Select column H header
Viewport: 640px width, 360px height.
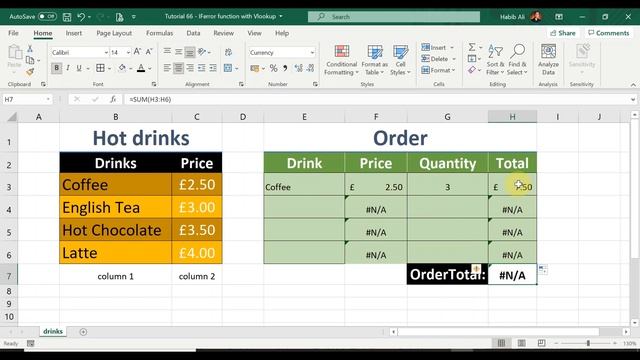click(x=512, y=117)
